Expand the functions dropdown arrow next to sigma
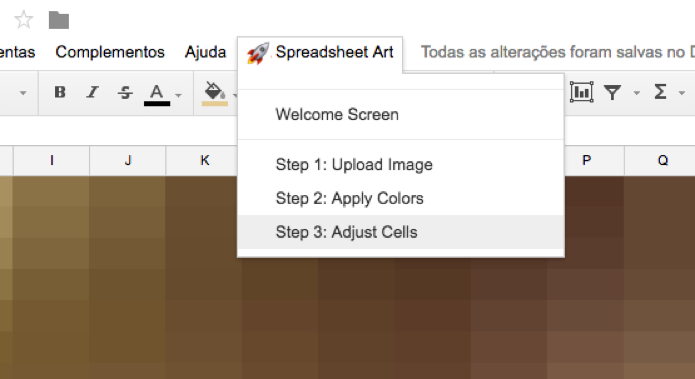Screen dimensions: 695x379 (x=682, y=93)
